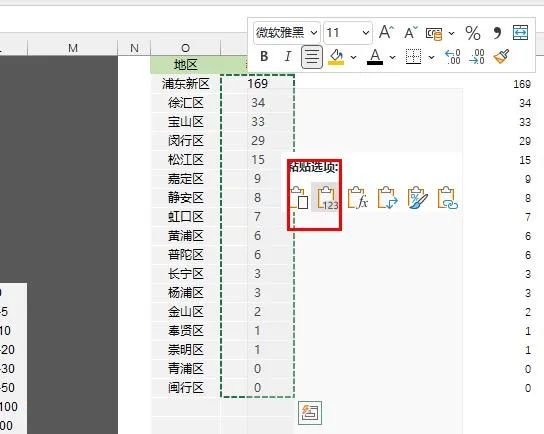
Task: Open fill color dropdown arrow
Action: click(353, 57)
